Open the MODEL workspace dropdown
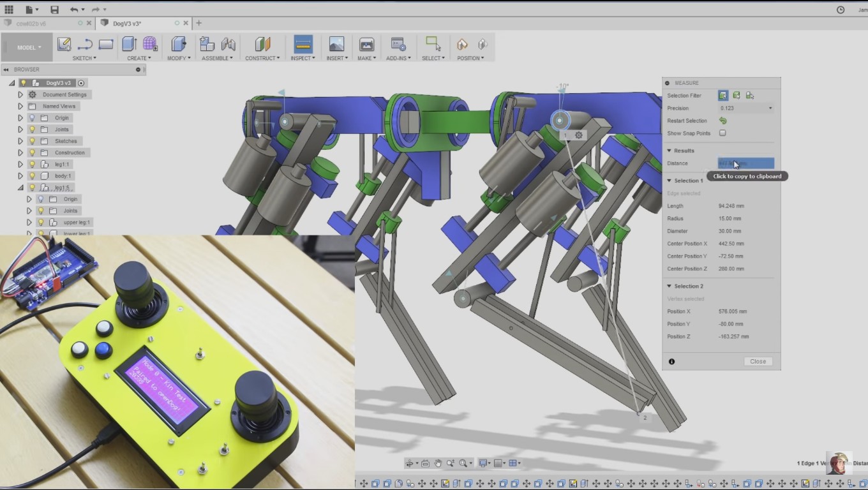Image resolution: width=868 pixels, height=490 pixels. tap(29, 48)
